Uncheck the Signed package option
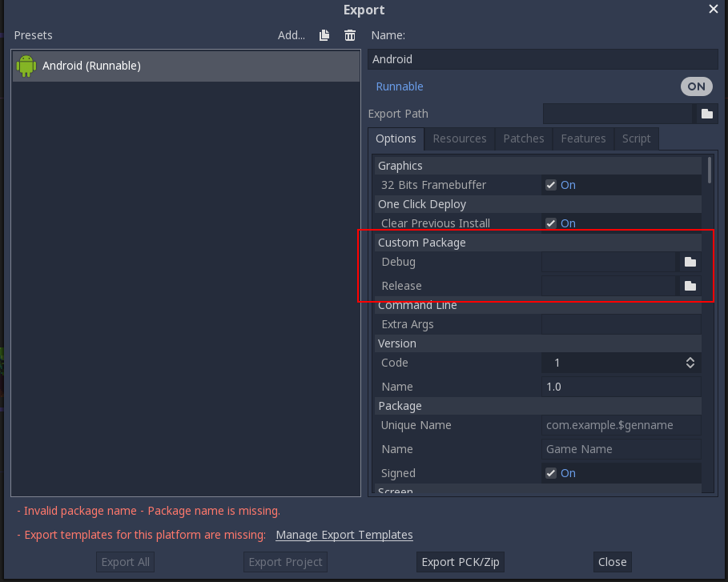Screen dimensions: 728x582 point(550,472)
